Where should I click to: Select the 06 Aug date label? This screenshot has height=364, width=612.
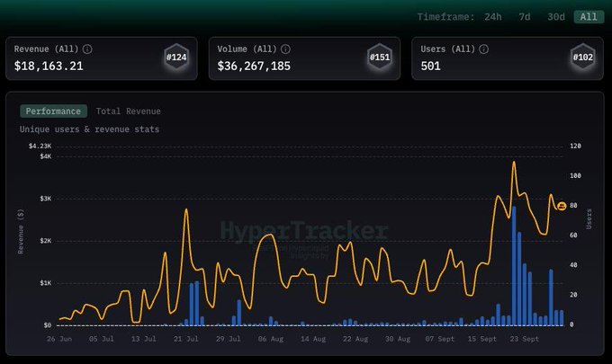tap(271, 339)
